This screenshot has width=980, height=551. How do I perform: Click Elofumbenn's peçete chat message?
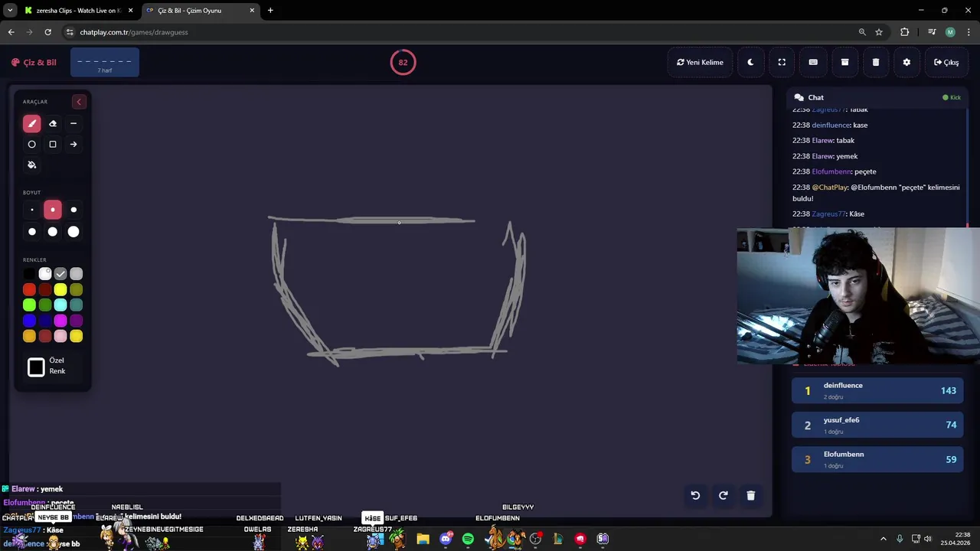[x=835, y=171]
